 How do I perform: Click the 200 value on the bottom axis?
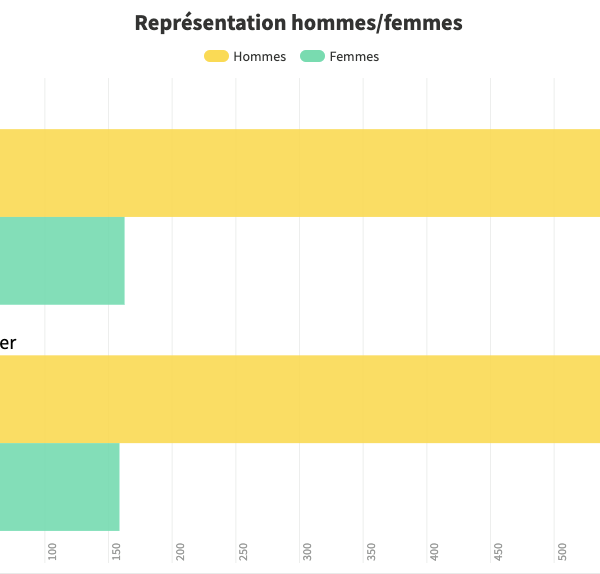(x=181, y=551)
